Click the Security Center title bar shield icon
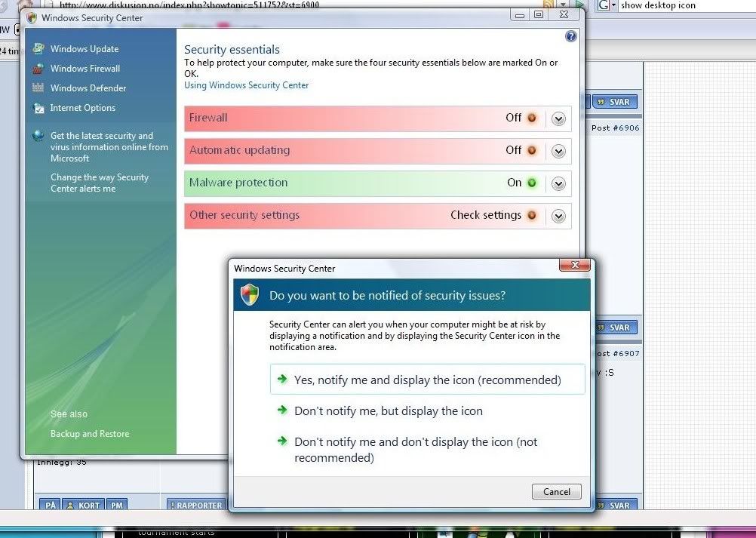The width and height of the screenshot is (756, 538). [32, 18]
